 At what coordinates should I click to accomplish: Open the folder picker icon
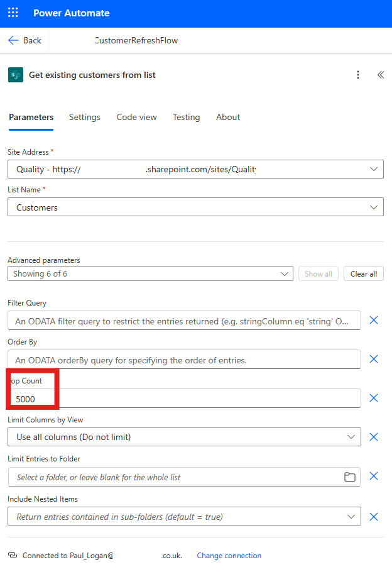pyautogui.click(x=349, y=477)
